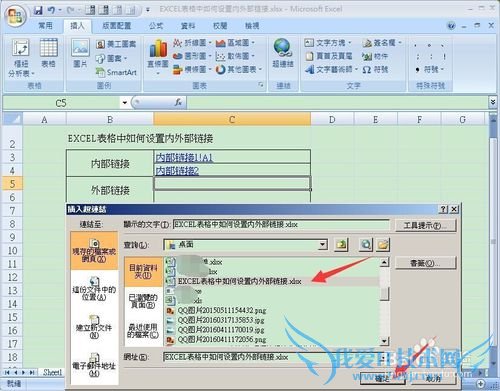
Task: Customize quick access toolbar dropdown
Action: coord(148,10)
